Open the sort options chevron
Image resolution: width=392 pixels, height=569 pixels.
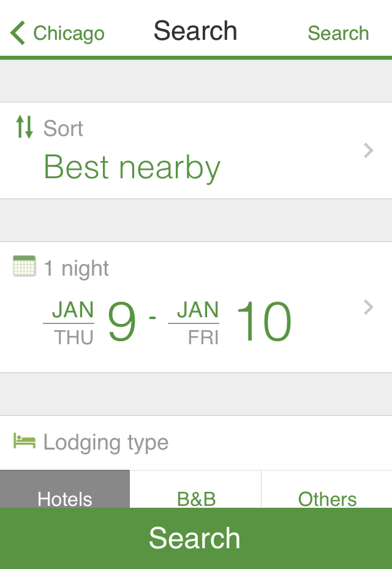pyautogui.click(x=369, y=150)
